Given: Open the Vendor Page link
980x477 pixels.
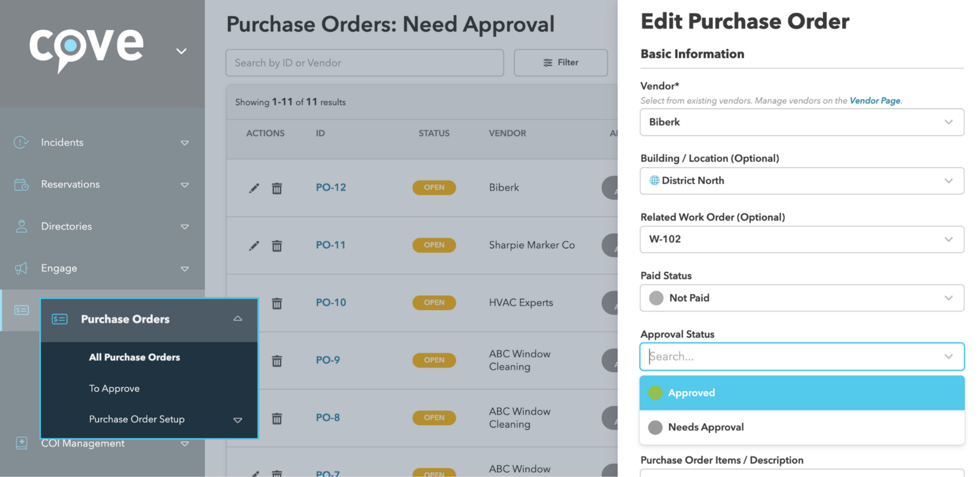Looking at the screenshot, I should (x=875, y=101).
